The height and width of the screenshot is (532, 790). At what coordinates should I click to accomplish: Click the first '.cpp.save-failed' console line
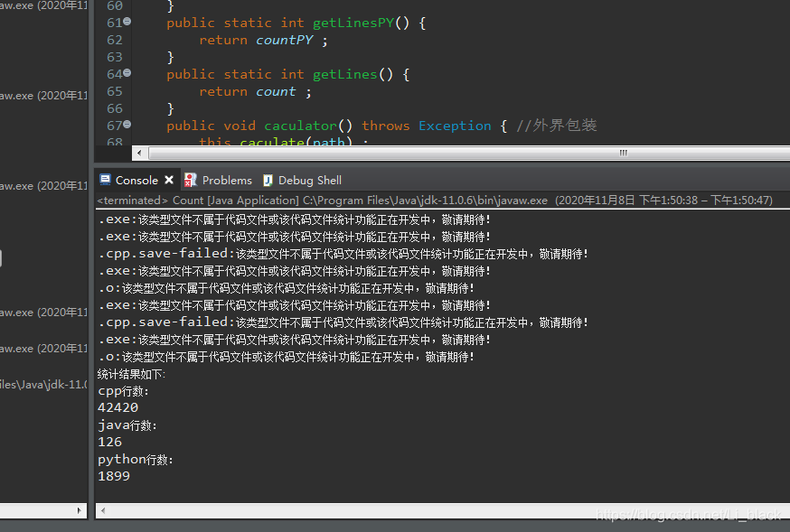tap(343, 254)
